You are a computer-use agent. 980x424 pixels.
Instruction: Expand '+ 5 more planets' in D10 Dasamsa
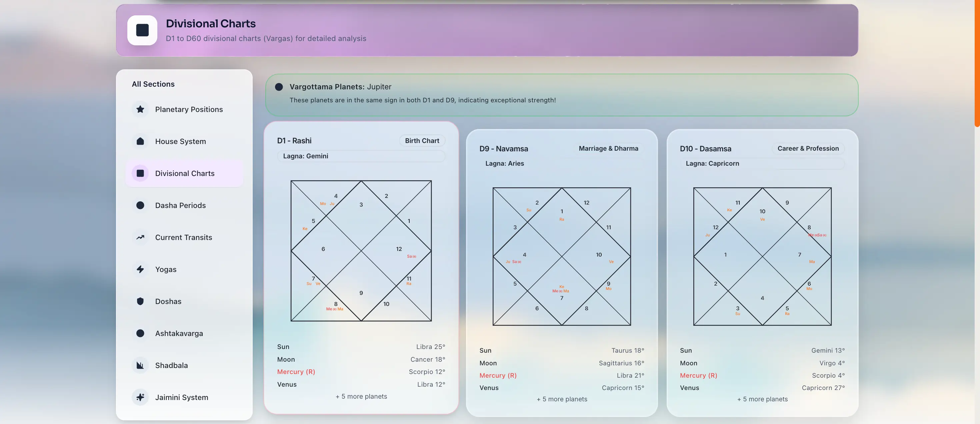762,399
